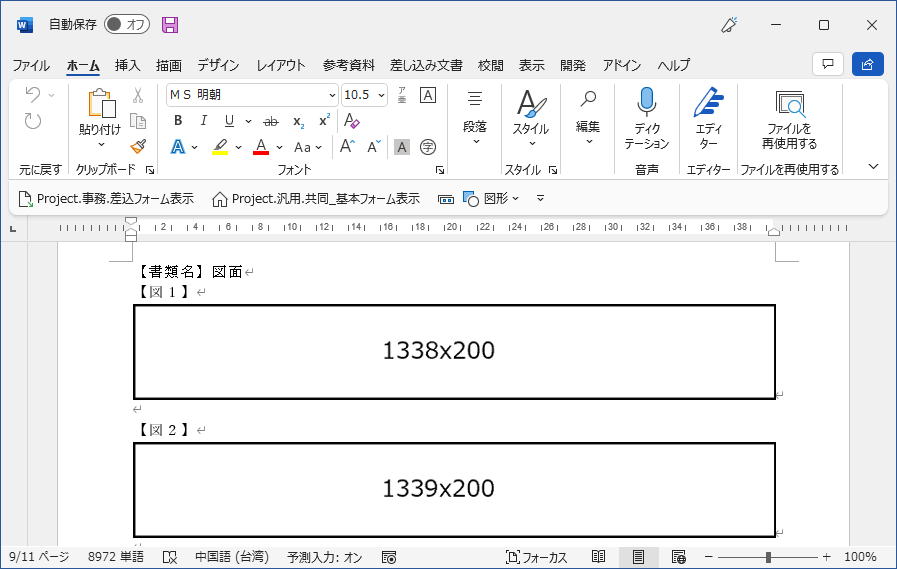Click the Clear All Formatting icon
This screenshot has width=897, height=569.
[351, 121]
